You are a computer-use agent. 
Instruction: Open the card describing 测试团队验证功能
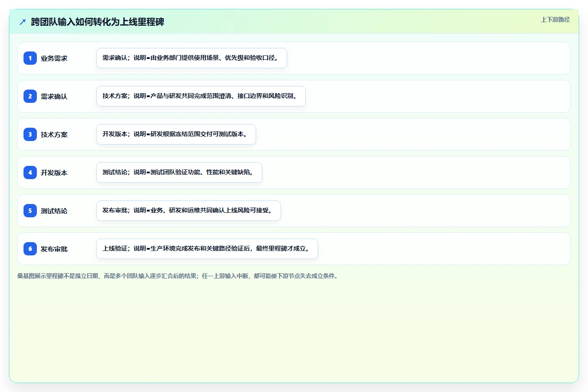[179, 172]
